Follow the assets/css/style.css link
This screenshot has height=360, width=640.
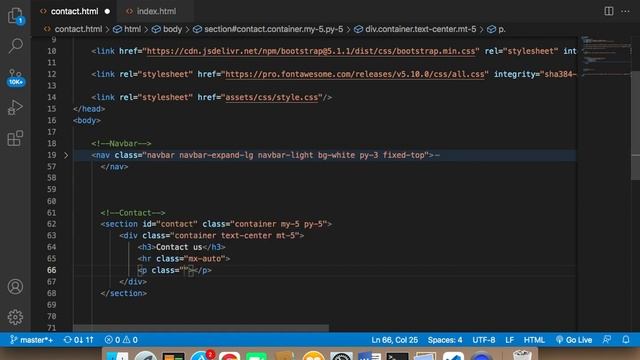pyautogui.click(x=271, y=97)
